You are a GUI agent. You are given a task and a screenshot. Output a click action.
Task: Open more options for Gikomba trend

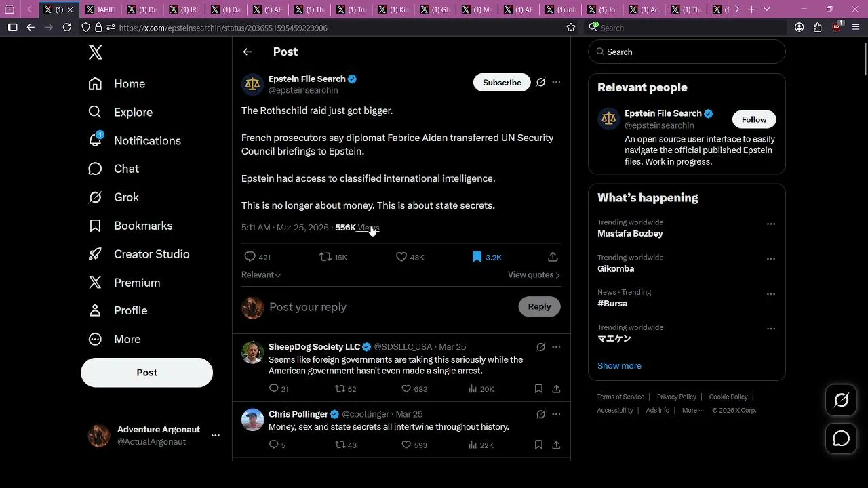[771, 259]
